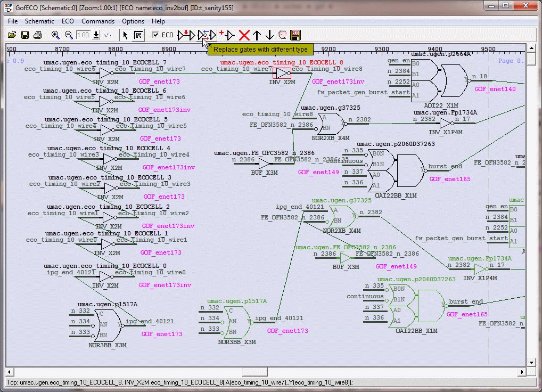Screen dimensions: 542x392
Task: Select the ECOCELL_1 inverter gate symbol
Action: click(x=108, y=244)
